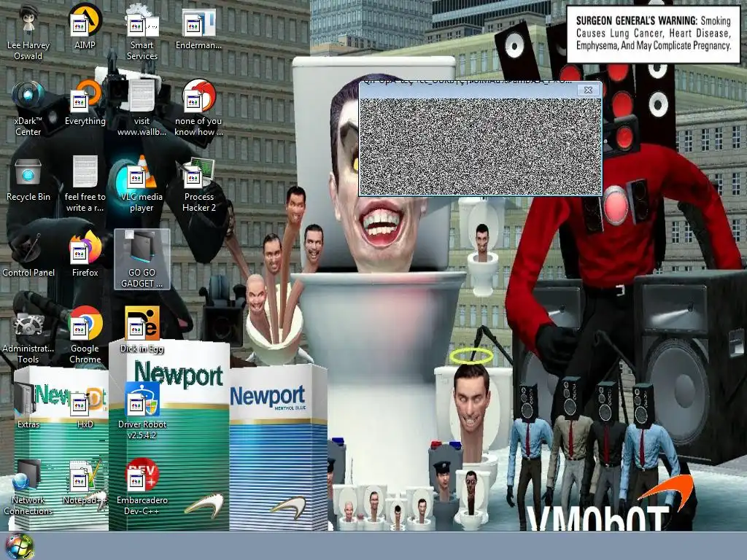Open the xDark Center icon

point(28,109)
